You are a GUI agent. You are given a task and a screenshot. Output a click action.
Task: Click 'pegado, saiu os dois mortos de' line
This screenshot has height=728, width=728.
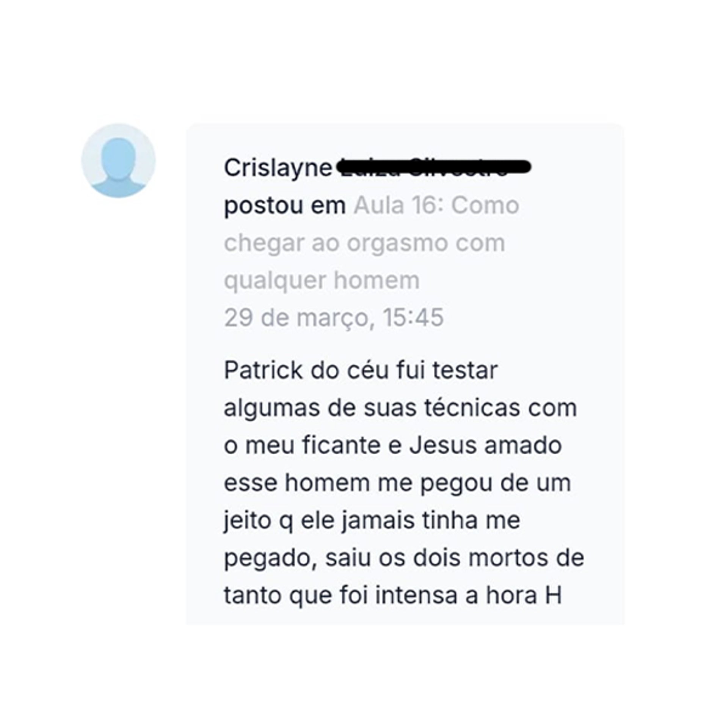(404, 558)
